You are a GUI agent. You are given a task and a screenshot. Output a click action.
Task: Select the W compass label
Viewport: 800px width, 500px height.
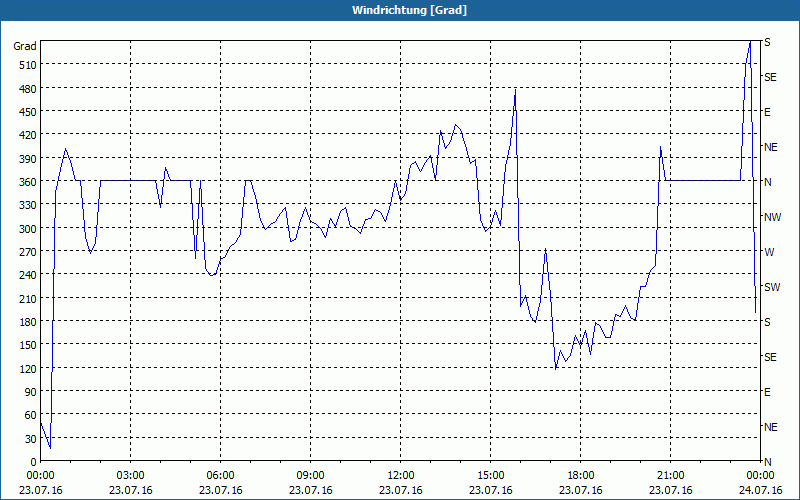point(769,252)
